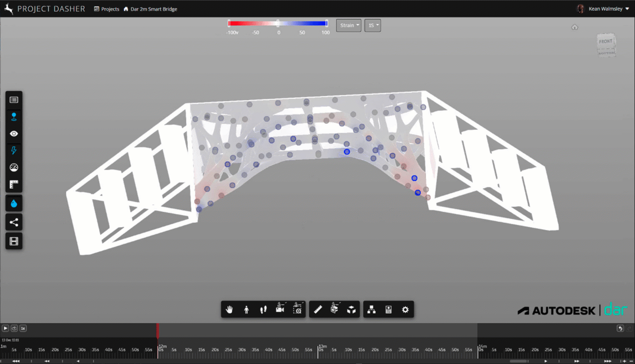635x364 pixels.
Task: Open the Kean Walmsley user menu
Action: (607, 9)
